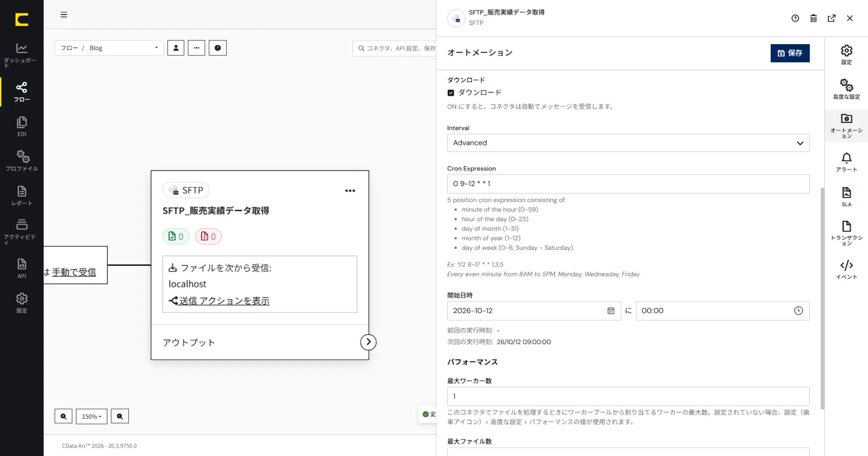This screenshot has height=456, width=868.
Task: Delete the connector with trash icon
Action: [x=813, y=18]
